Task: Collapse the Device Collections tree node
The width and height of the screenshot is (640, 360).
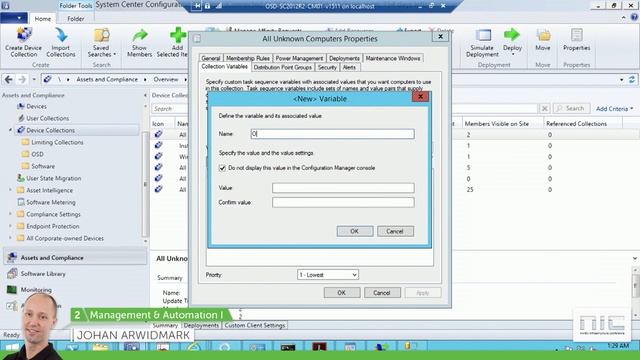Action: tap(11, 130)
